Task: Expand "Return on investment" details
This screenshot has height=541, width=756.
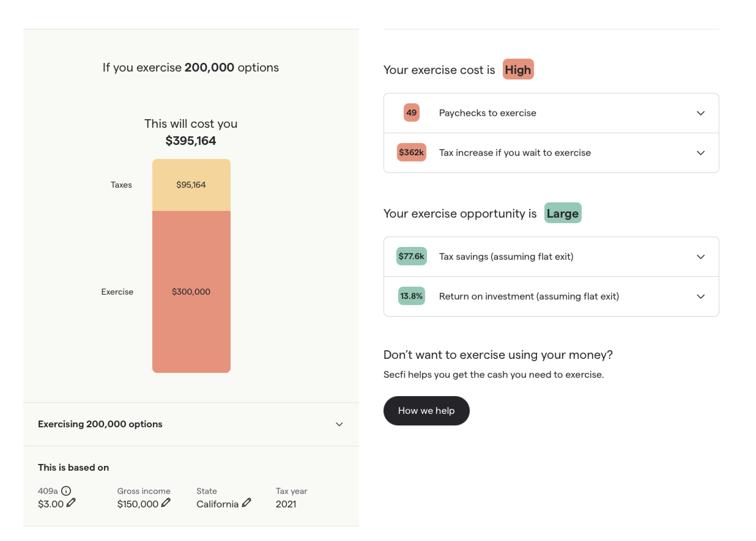Action: [701, 296]
